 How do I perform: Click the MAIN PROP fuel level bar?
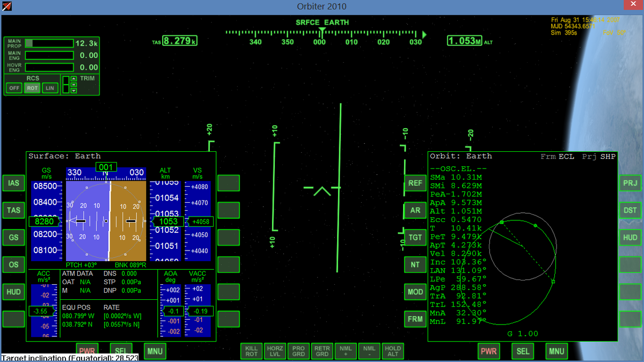click(x=49, y=43)
